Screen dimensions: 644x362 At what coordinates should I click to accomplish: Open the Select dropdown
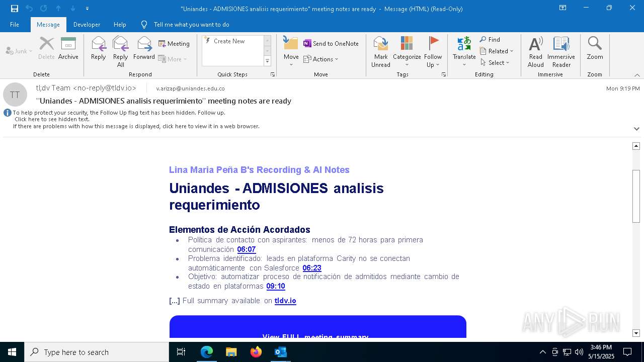click(495, 63)
